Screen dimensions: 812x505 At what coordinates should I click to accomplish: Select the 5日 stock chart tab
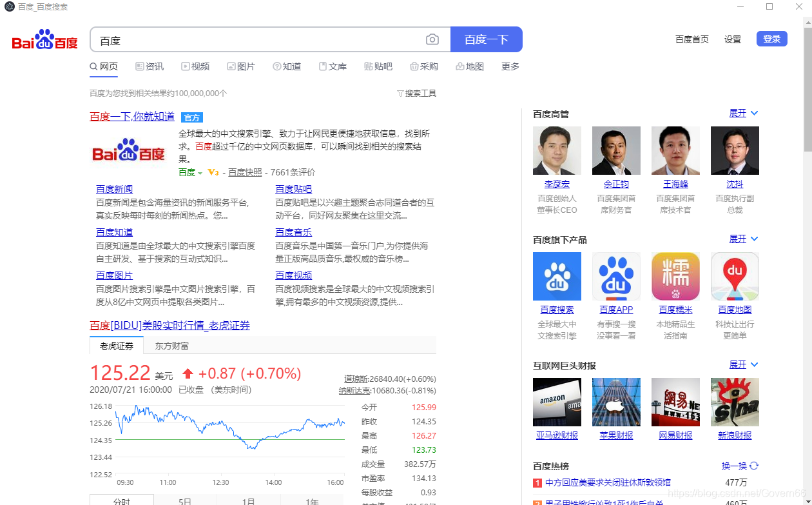(x=185, y=500)
